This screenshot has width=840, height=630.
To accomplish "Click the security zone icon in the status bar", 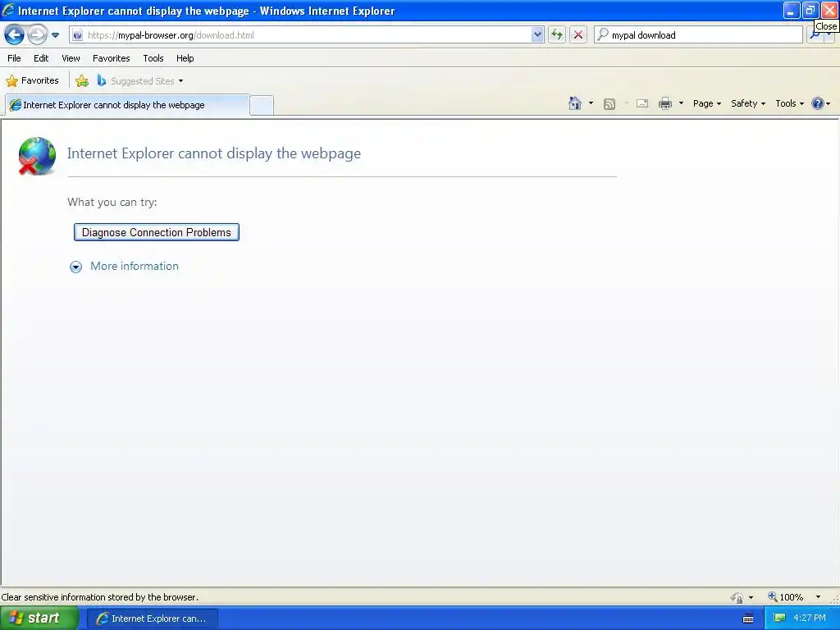I will point(737,597).
